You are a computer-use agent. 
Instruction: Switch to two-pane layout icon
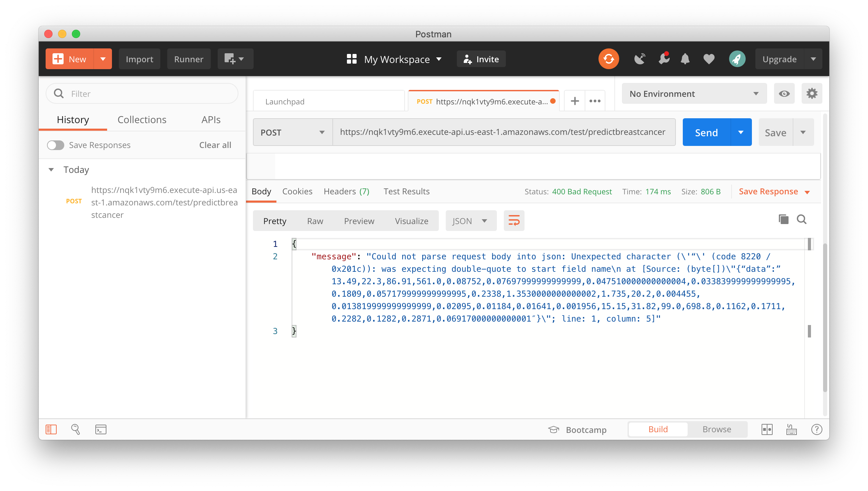click(x=767, y=429)
